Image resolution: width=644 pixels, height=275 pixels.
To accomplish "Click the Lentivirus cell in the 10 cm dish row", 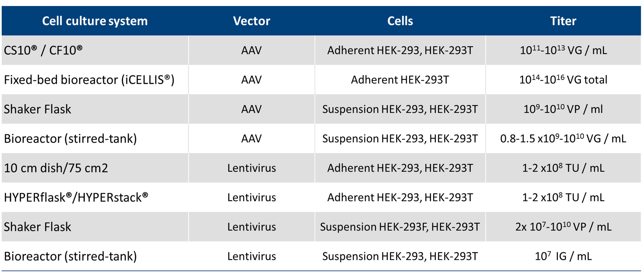I will pyautogui.click(x=252, y=168).
